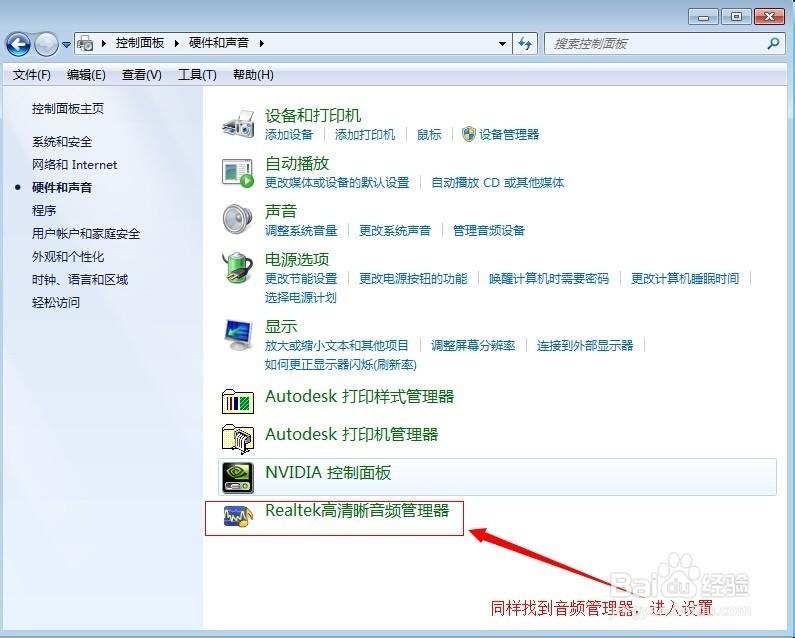The image size is (795, 638).
Task: Open 网络和 Internet in sidebar
Action: (x=75, y=165)
